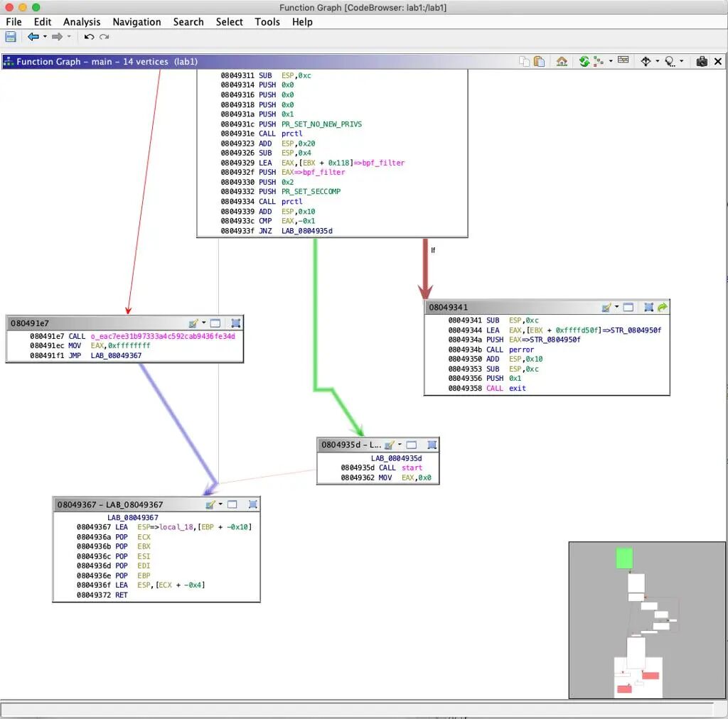Screen dimensions: 728x719
Task: Open background color dropdown on block 08049341
Action: point(617,308)
